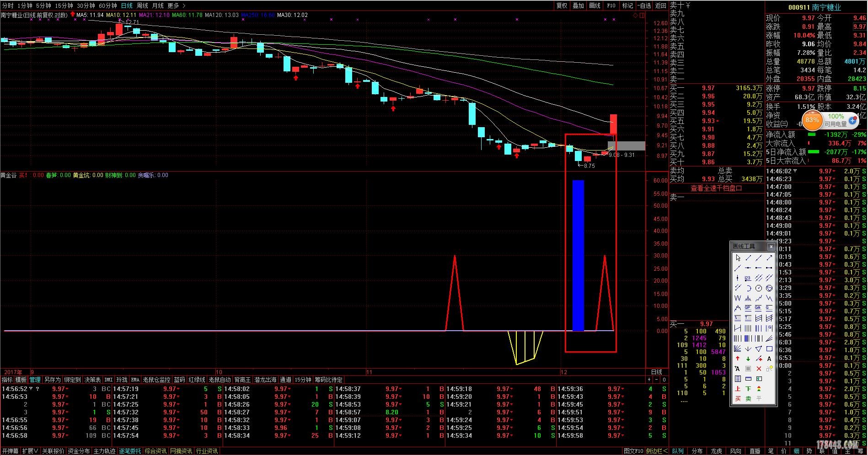Viewport: 868px width, 456px height.
Task: Select the rectangle shape tool
Action: click(769, 349)
